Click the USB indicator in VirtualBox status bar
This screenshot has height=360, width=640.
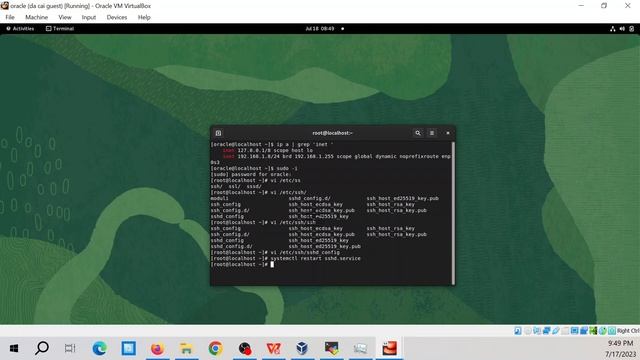click(556, 331)
